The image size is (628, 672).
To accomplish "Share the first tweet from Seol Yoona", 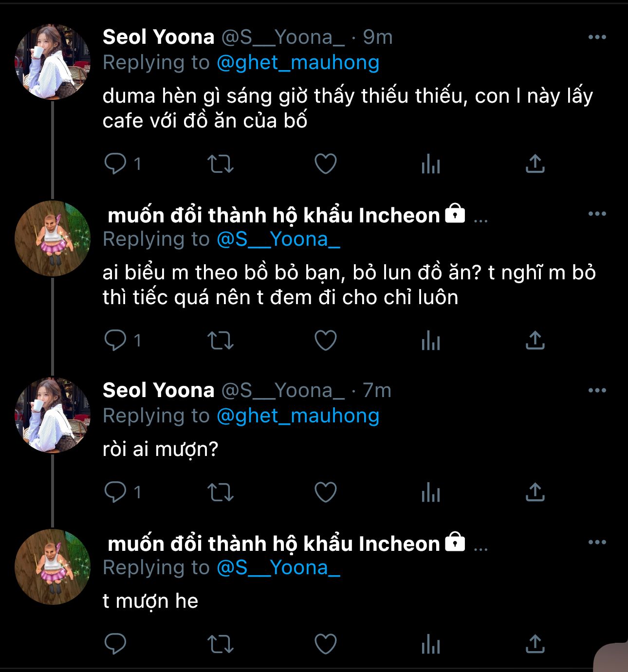I will (535, 163).
